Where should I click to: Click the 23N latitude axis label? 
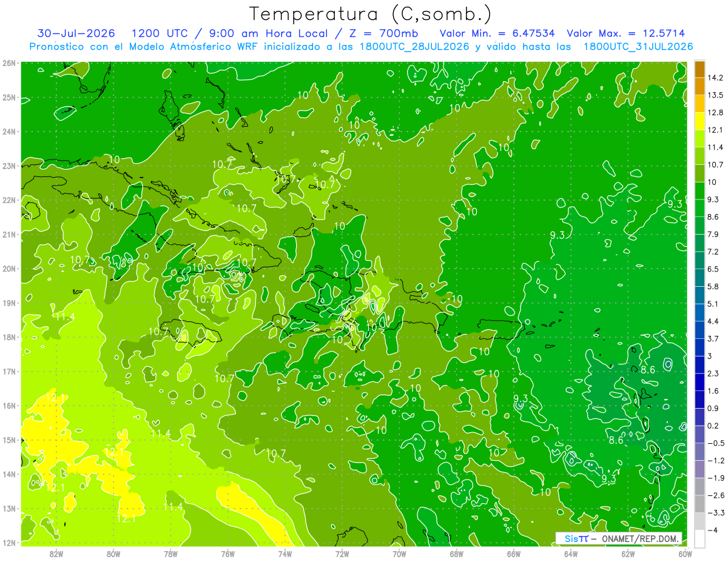pyautogui.click(x=8, y=166)
